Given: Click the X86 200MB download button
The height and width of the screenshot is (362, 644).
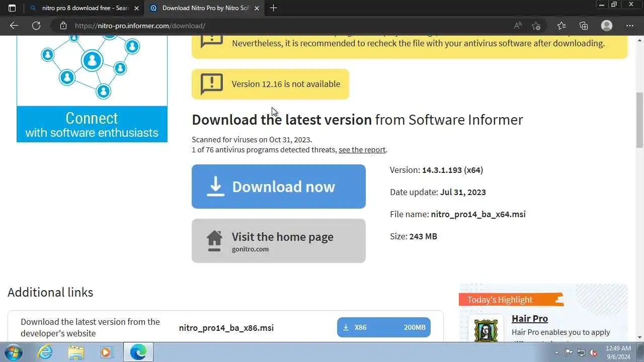Looking at the screenshot, I should click(384, 327).
